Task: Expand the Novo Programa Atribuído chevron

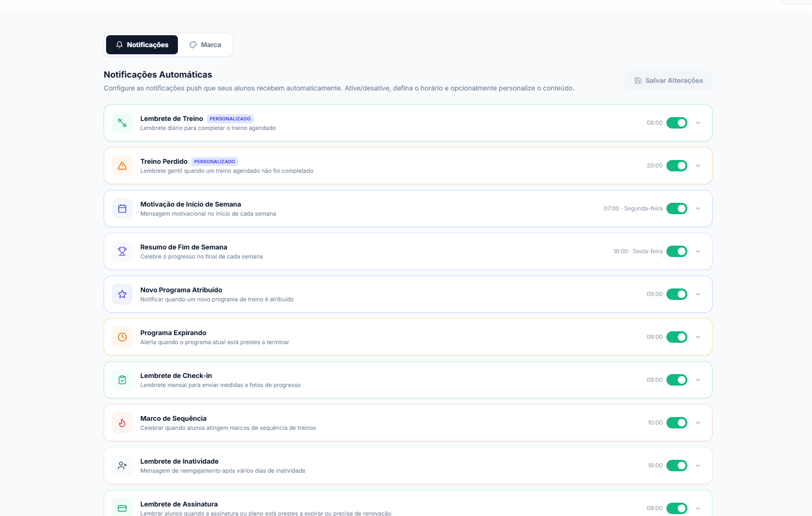Action: click(698, 294)
